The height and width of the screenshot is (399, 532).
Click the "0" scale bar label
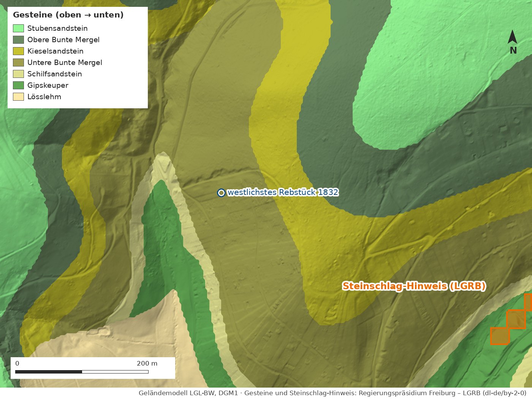click(x=17, y=363)
